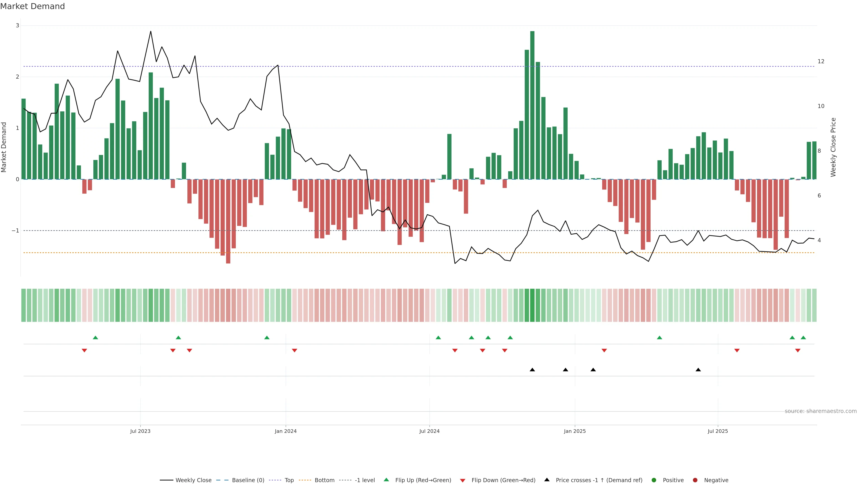Click the darkest green heatmap strip cell

coord(532,305)
